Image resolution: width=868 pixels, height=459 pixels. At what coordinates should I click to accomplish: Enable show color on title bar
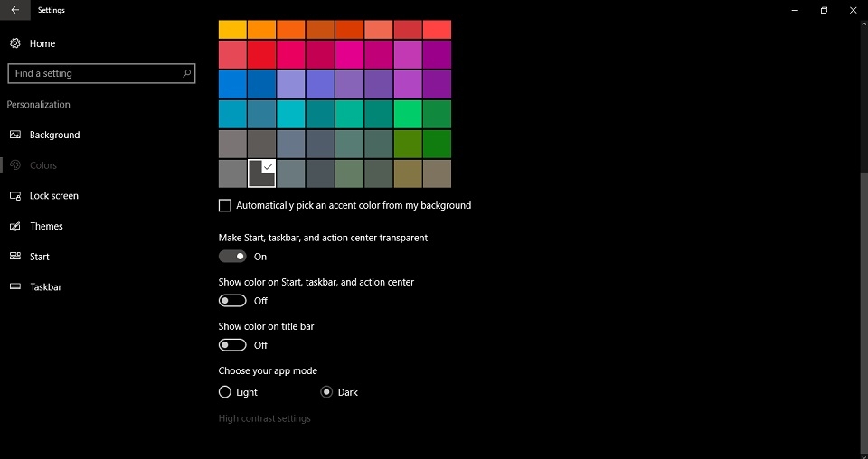point(232,344)
